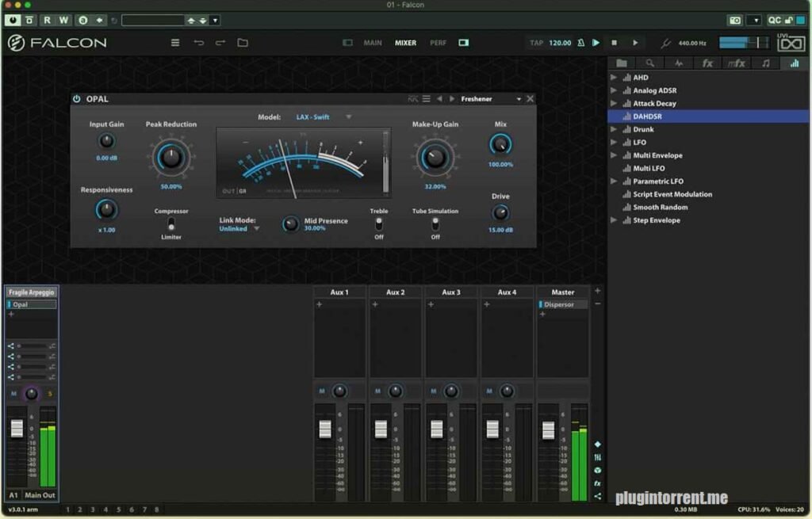Expand the Attack Decay entry
This screenshot has height=519, width=812.
(614, 103)
